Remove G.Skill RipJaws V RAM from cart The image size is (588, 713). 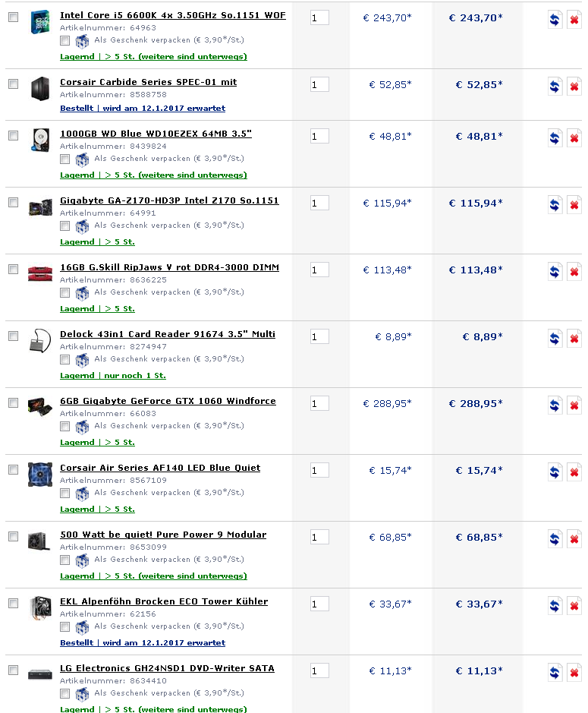(574, 272)
